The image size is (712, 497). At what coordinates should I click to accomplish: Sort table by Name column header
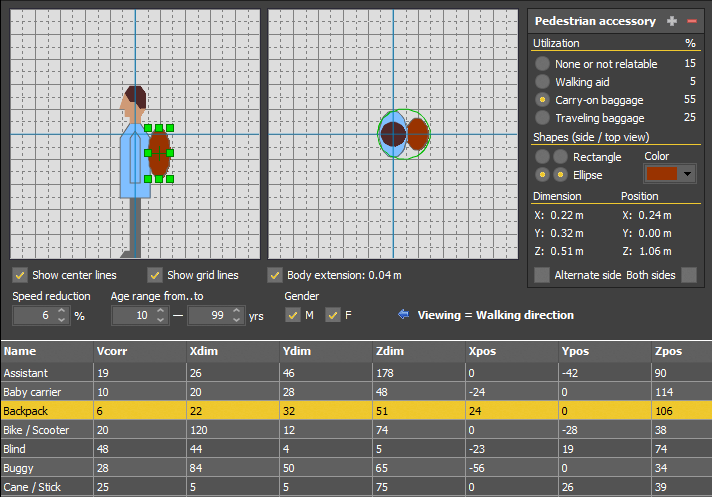coord(47,351)
